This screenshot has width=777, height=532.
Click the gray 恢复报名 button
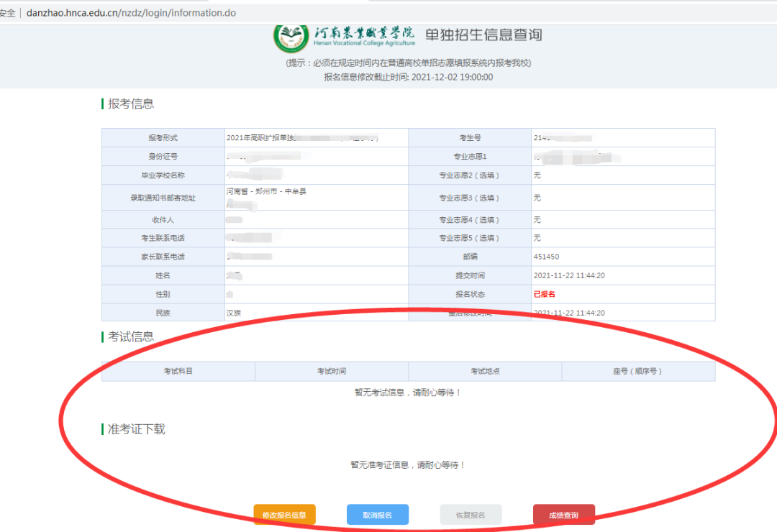coord(471,515)
